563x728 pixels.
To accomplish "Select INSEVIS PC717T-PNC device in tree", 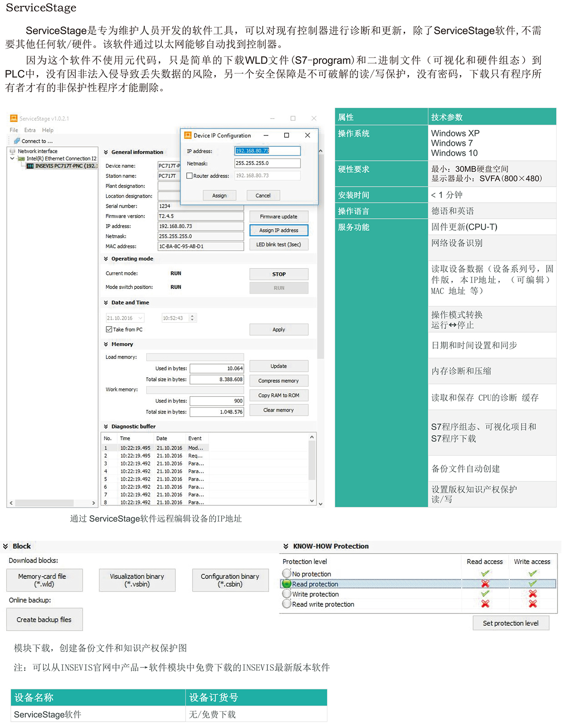I will tap(61, 166).
